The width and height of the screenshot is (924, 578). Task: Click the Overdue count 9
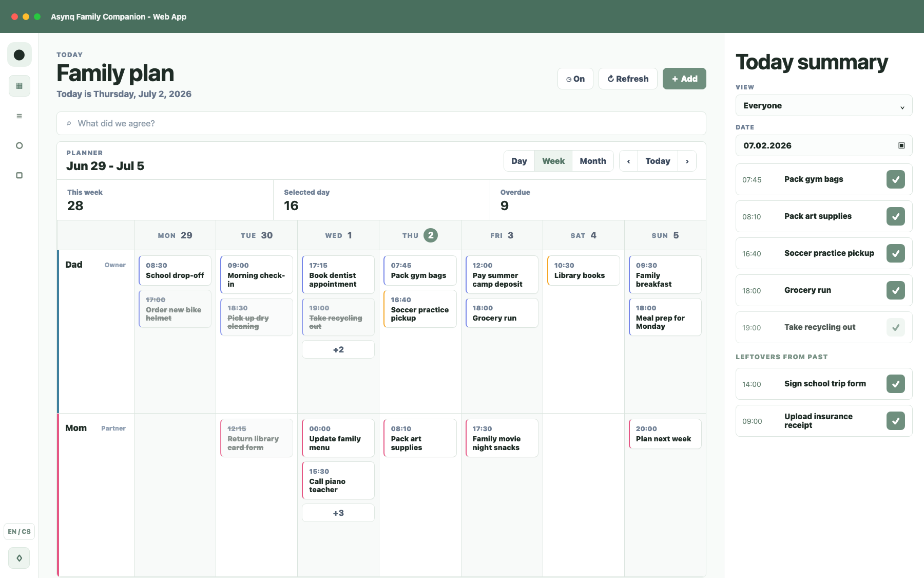pyautogui.click(x=505, y=206)
